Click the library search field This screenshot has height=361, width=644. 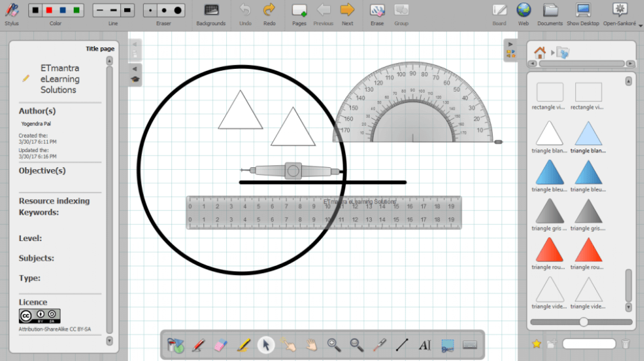click(x=589, y=344)
